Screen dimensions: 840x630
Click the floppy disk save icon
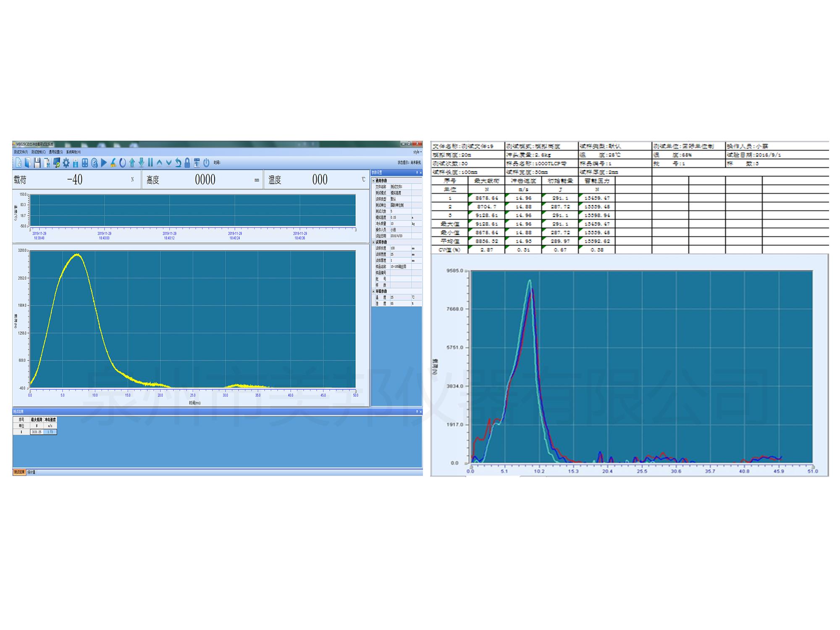(37, 163)
